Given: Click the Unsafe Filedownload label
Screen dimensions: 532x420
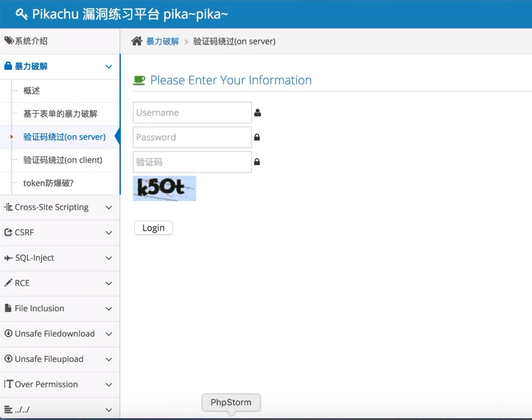Looking at the screenshot, I should (x=55, y=334).
